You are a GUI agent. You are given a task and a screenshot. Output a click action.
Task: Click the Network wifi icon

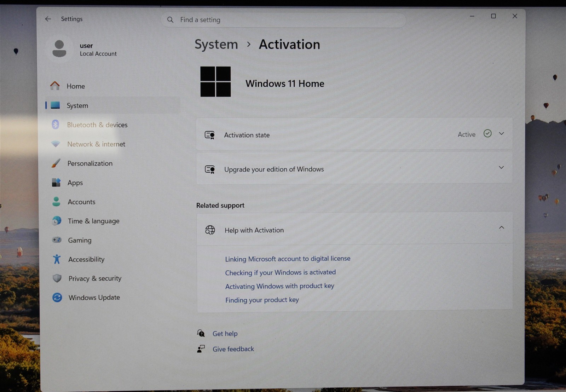click(x=56, y=144)
